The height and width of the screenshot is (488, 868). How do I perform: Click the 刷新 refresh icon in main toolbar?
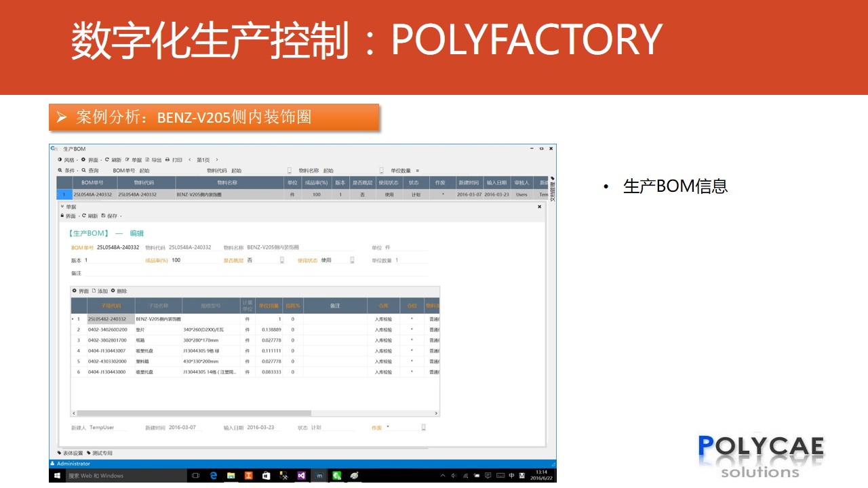coord(106,160)
